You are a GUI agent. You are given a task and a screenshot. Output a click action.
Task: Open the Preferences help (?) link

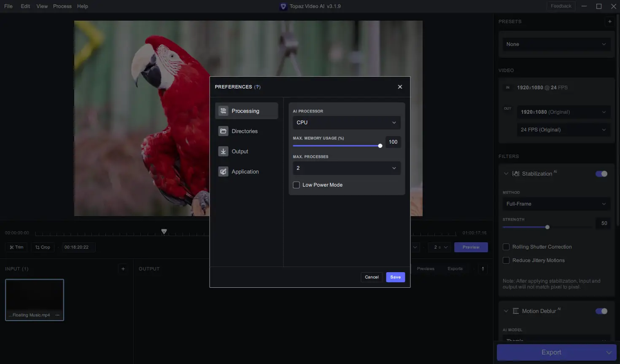pos(257,87)
